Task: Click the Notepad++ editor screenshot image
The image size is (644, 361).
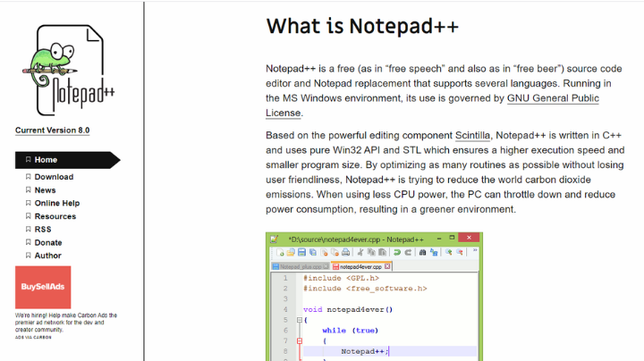Action: point(374,297)
